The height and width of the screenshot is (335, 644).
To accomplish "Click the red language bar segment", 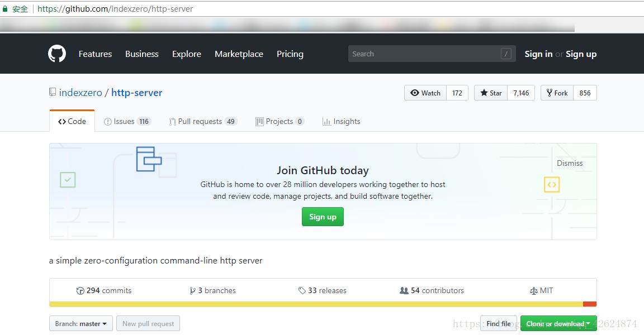I will point(590,304).
